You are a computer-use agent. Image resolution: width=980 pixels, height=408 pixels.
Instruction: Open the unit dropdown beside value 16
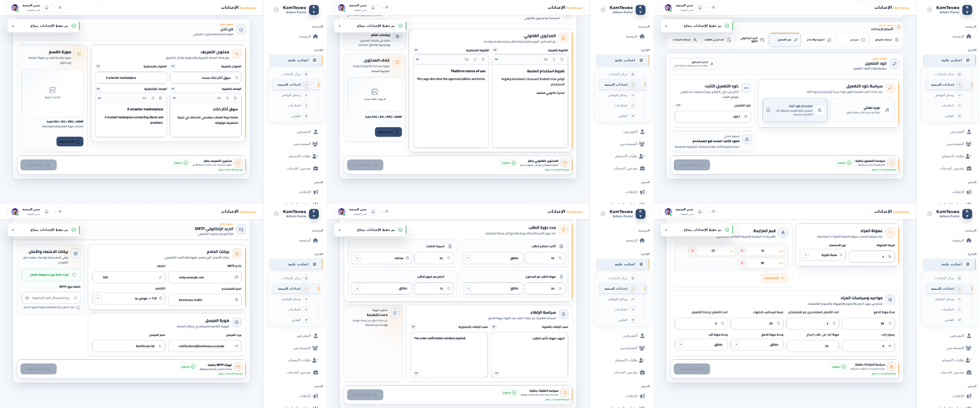click(493, 258)
